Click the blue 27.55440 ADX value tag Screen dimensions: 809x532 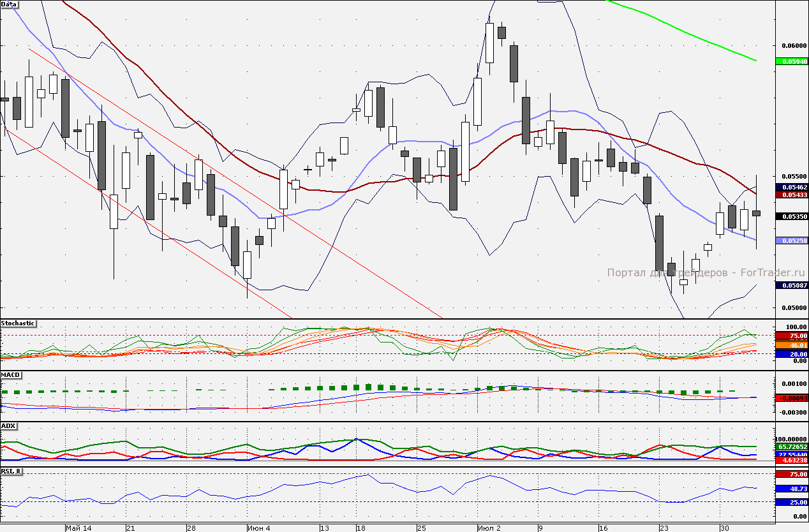click(792, 454)
